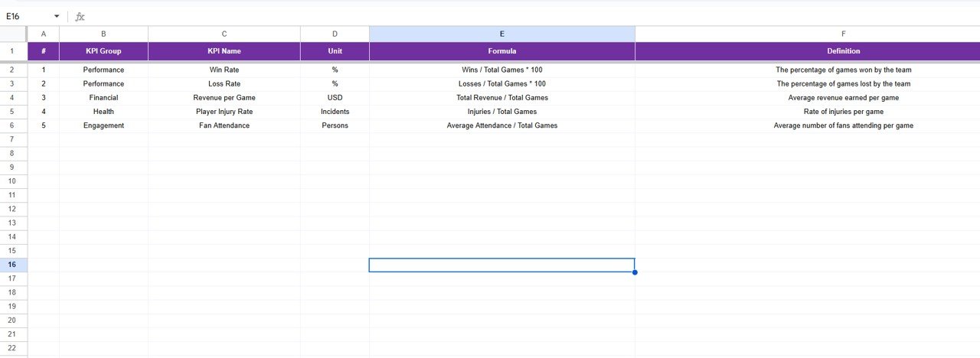The width and height of the screenshot is (980, 358).
Task: Click the Definition header cell
Action: [x=843, y=51]
